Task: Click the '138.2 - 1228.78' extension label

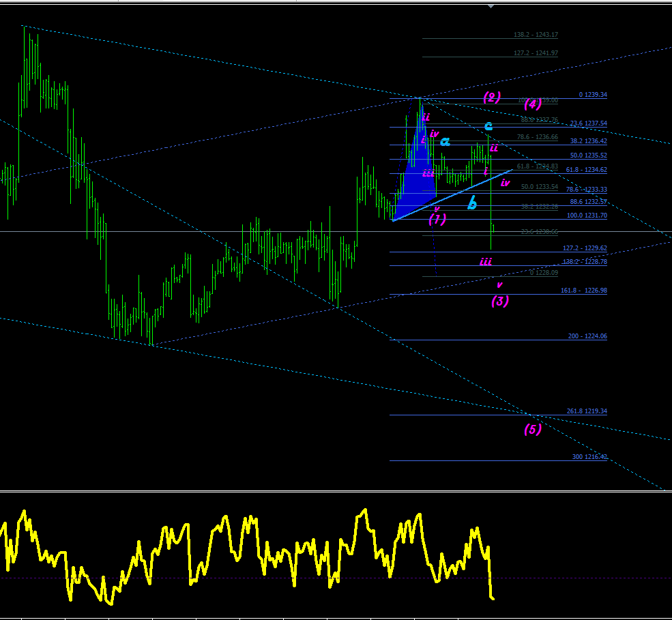Action: tap(585, 262)
